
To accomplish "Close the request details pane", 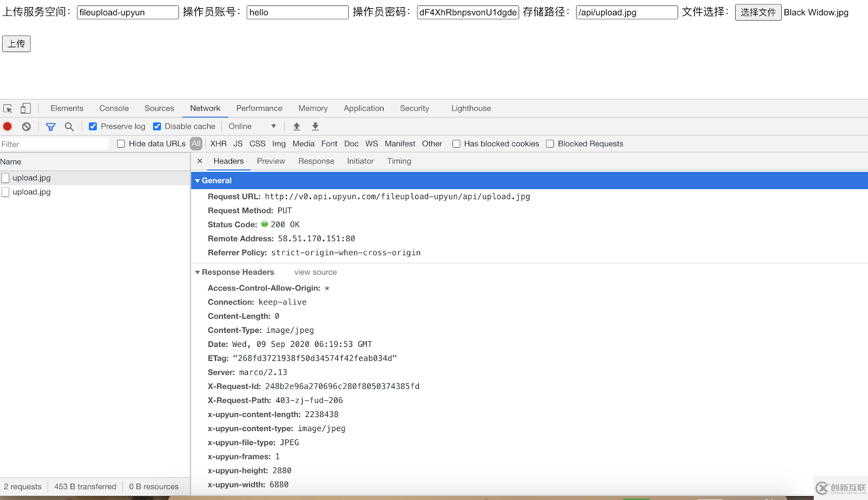I will point(200,161).
